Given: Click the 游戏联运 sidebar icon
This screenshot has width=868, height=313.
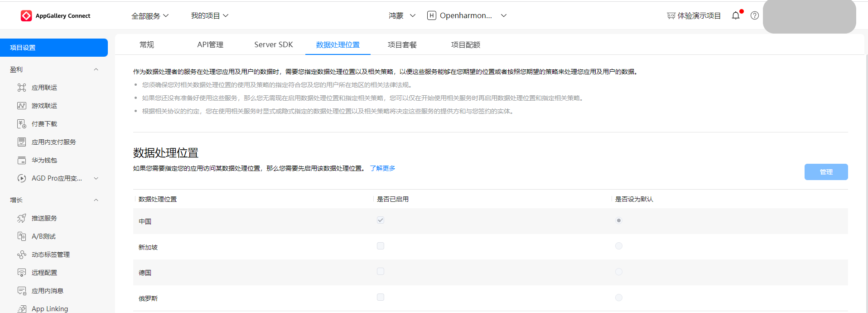Looking at the screenshot, I should coord(22,106).
